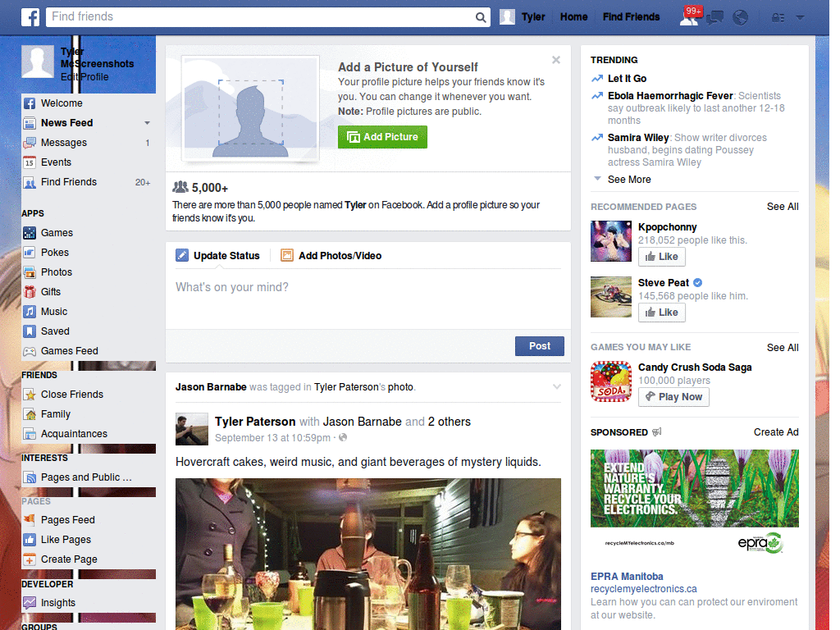Click the Like Pages thumbs-up icon

(30, 540)
